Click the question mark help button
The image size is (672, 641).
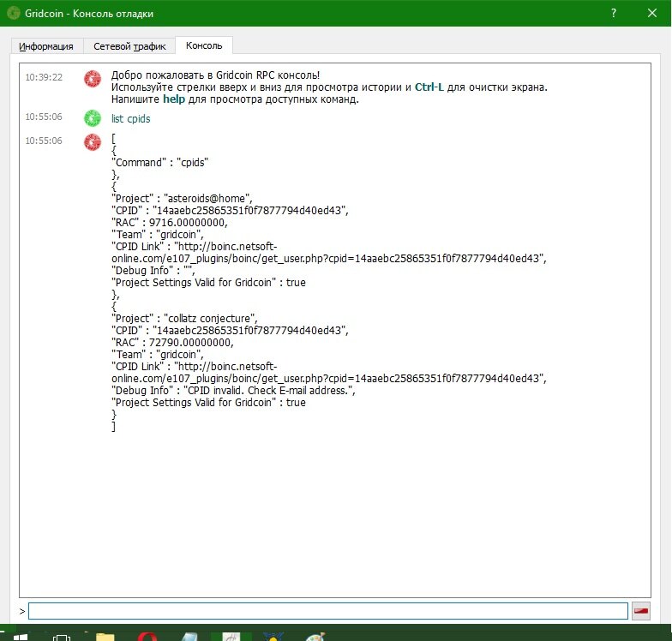[x=613, y=14]
